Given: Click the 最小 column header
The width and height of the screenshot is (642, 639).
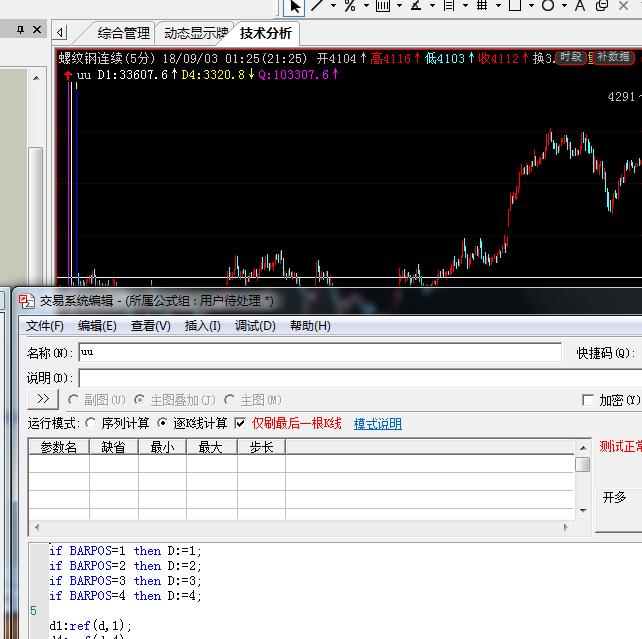Looking at the screenshot, I should pos(162,447).
